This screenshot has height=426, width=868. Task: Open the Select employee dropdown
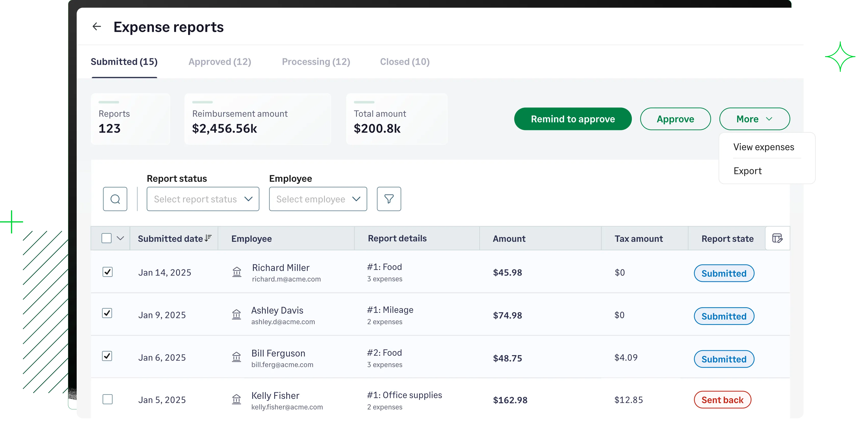pos(317,199)
